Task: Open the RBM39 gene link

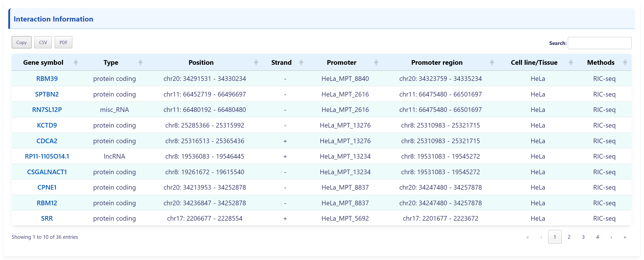Action: click(47, 79)
